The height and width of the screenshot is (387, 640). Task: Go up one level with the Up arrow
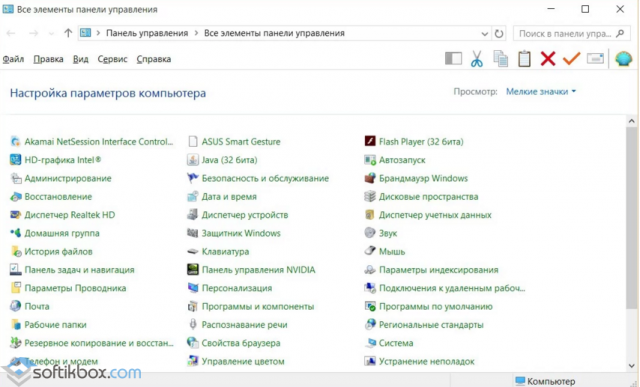(68, 33)
